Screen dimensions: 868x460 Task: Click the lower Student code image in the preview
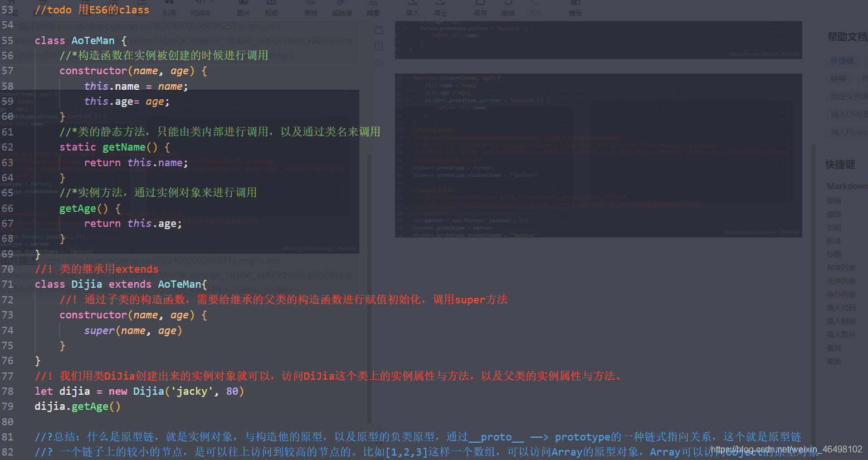[598, 156]
